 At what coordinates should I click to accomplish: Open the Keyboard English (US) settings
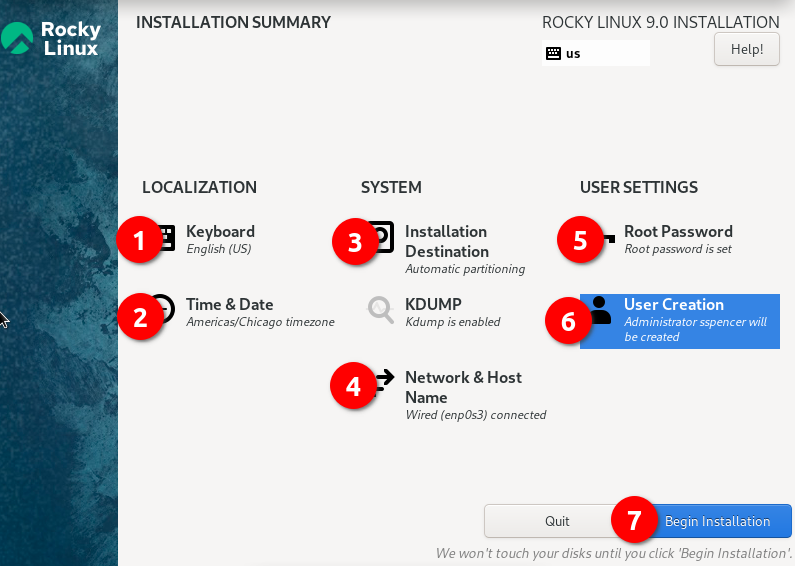220,239
